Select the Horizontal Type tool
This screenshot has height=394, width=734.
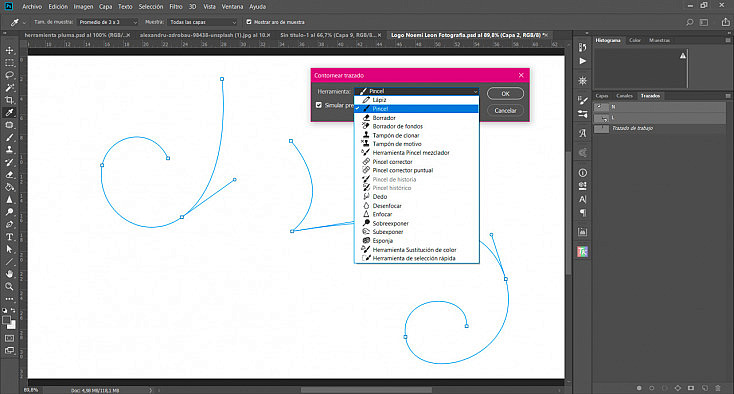[9, 237]
